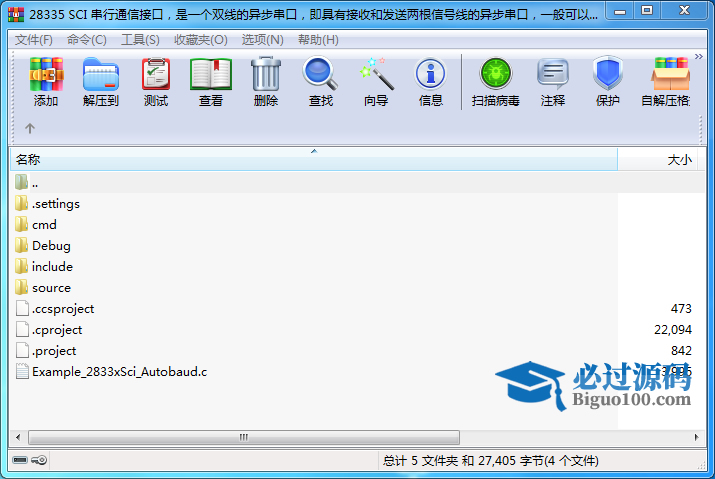Click Example_2833xSci_Autobaud.c file name
The width and height of the screenshot is (715, 479).
119,372
